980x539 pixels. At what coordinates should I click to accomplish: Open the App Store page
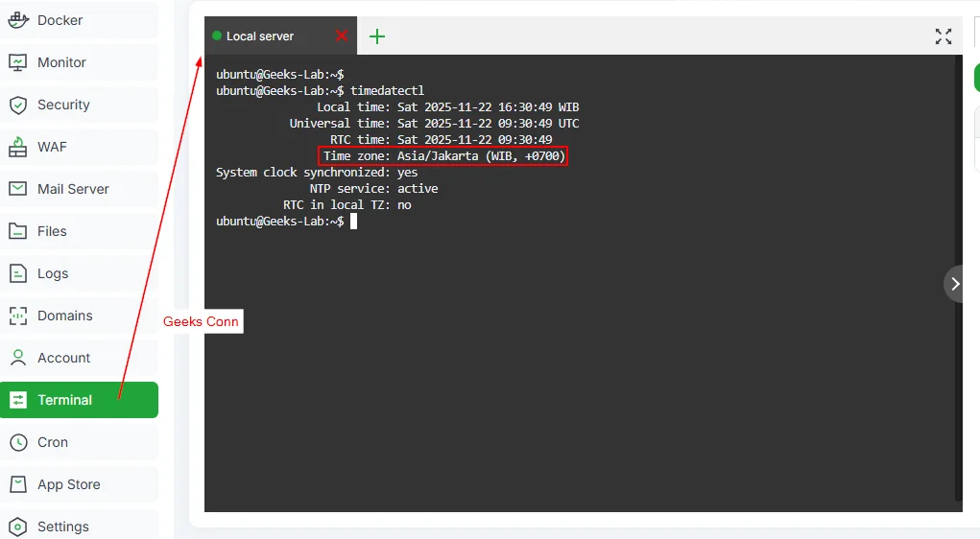click(79, 484)
